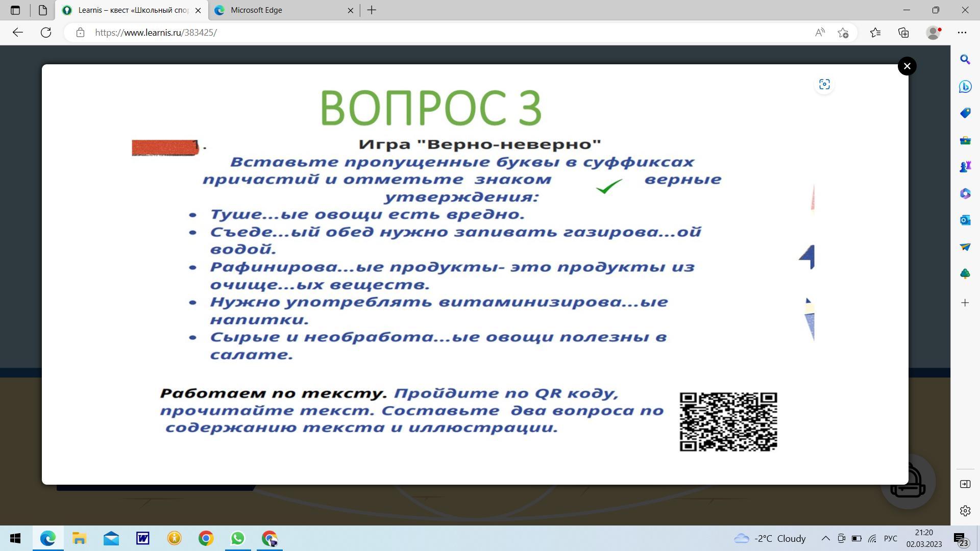Toggle Read aloud in address bar
The width and height of the screenshot is (980, 551).
point(820,33)
